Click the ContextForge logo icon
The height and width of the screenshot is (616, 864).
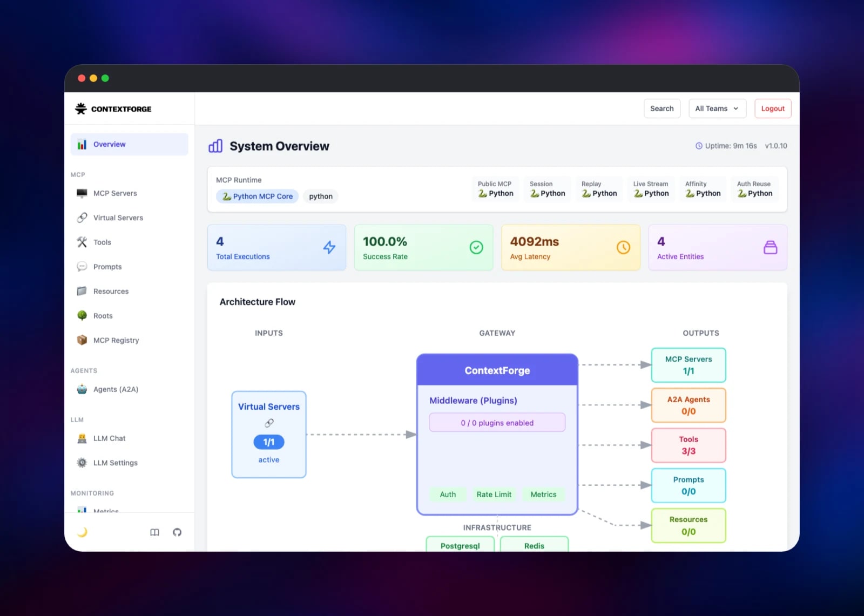[x=81, y=109]
